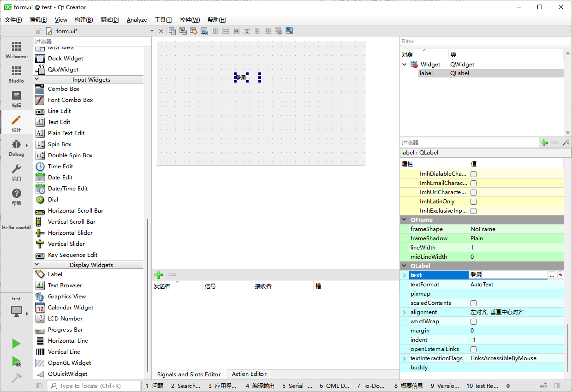Switch to Signals and Slots Editor tab
This screenshot has width=572, height=392.
(x=189, y=374)
